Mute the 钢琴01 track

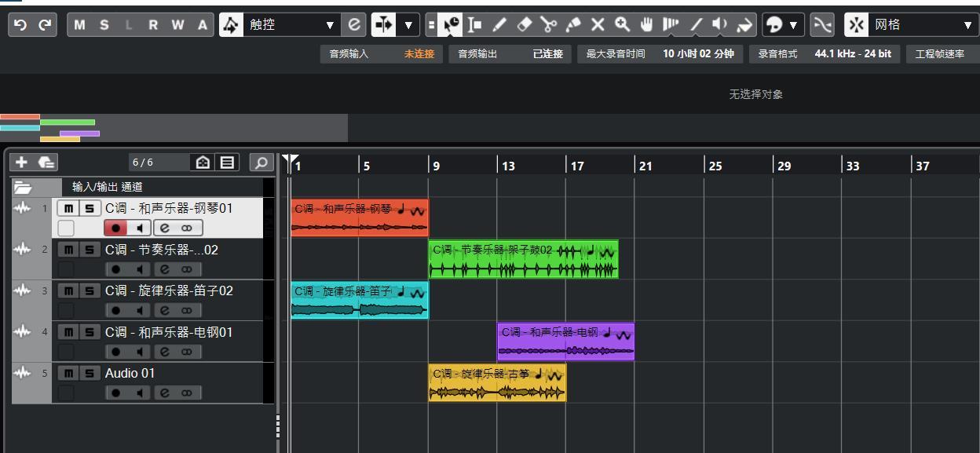69,208
